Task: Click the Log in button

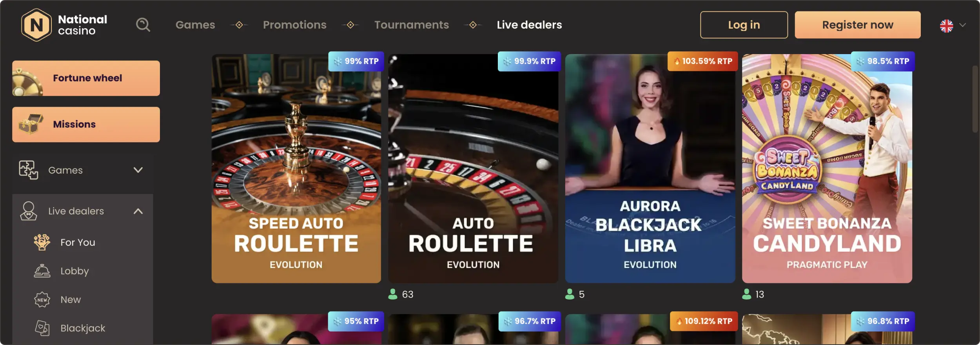Action: click(744, 25)
